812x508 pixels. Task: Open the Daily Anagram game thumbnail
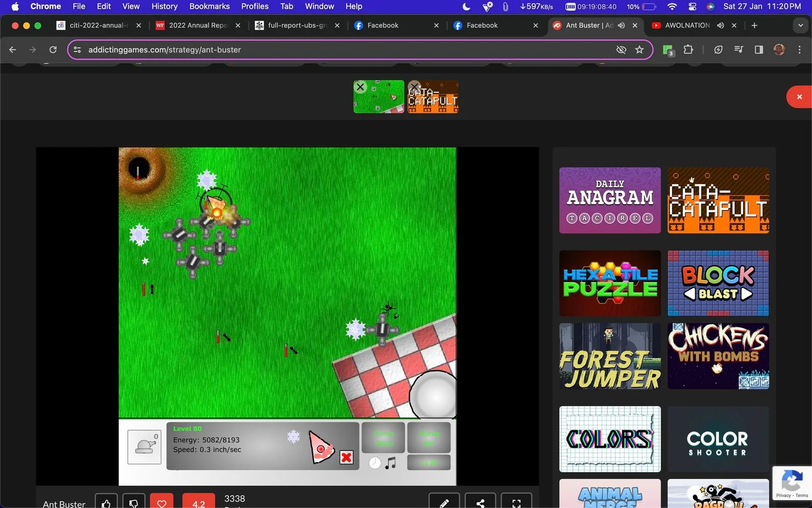point(610,201)
